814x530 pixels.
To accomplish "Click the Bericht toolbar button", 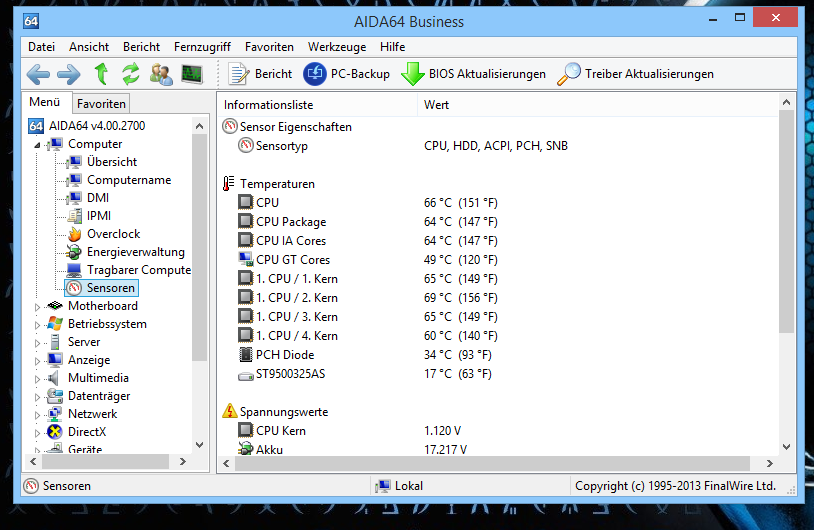I will (260, 74).
